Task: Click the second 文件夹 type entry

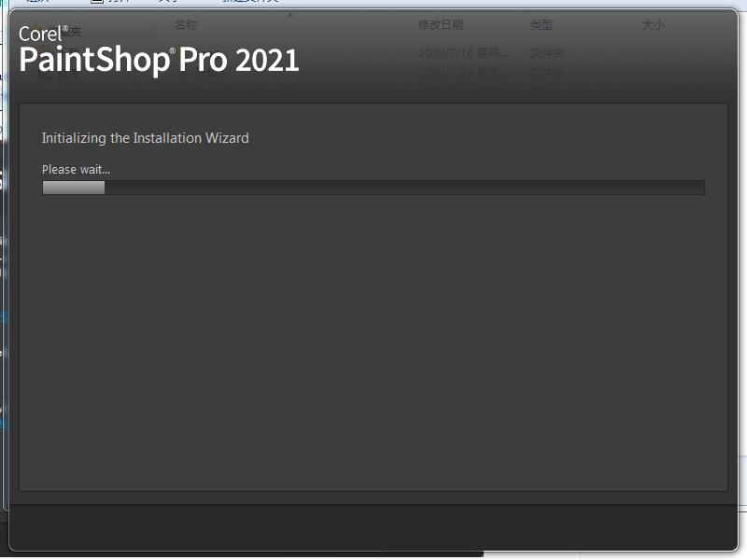Action: pos(547,72)
